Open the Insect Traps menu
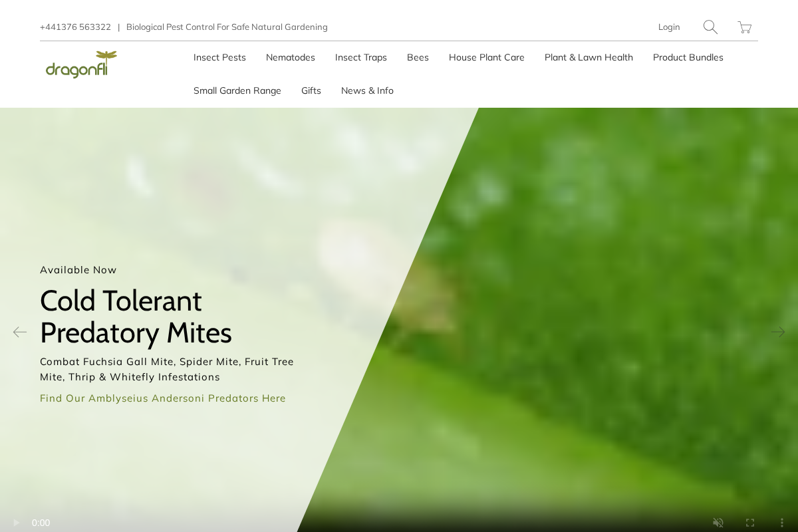The image size is (798, 532). point(361,57)
